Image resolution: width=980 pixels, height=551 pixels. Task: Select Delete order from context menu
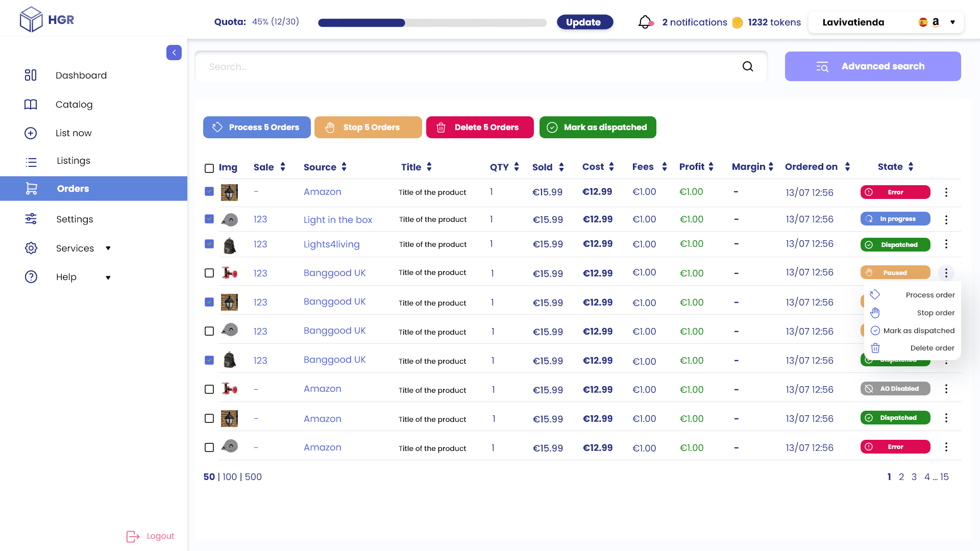[x=932, y=348]
